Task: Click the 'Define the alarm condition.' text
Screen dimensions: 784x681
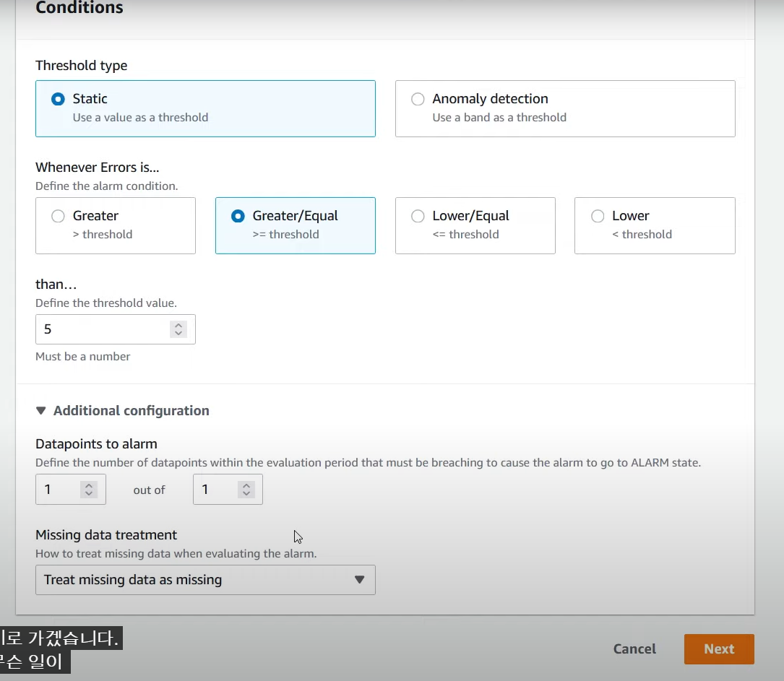Action: coord(106,186)
